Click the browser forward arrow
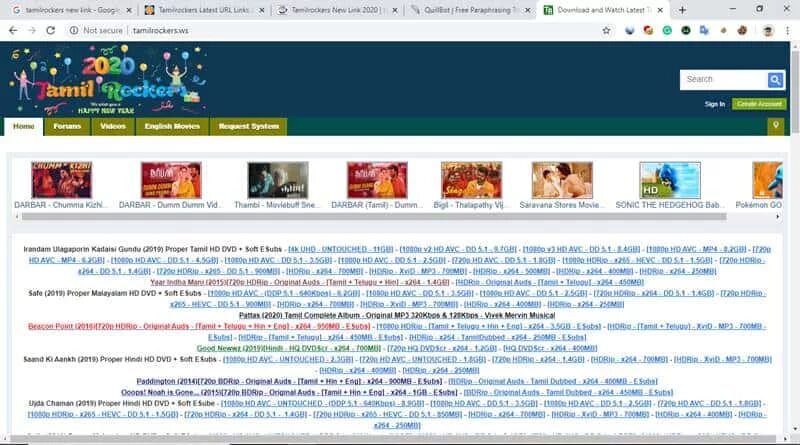The image size is (800, 445). pyautogui.click(x=32, y=31)
